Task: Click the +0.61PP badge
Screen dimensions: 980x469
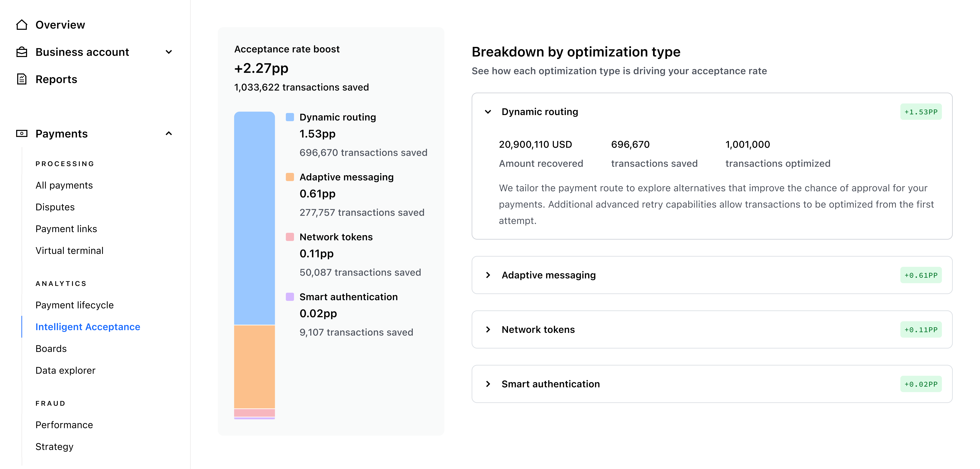Action: (x=921, y=275)
